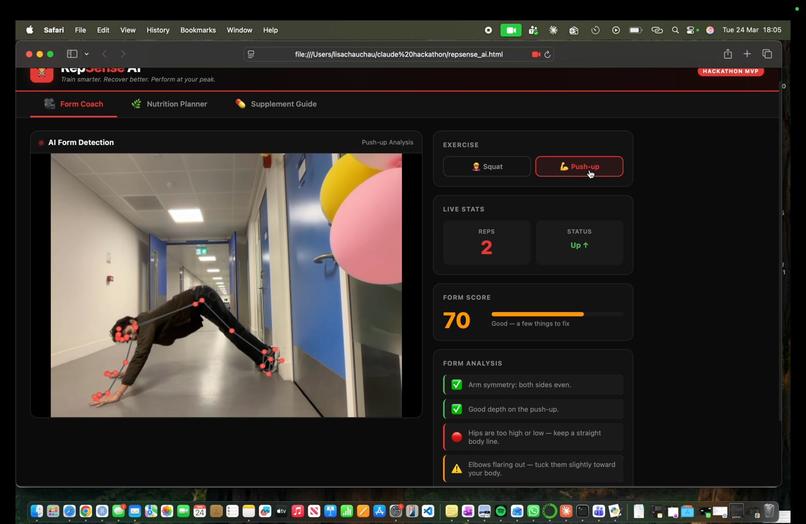The image size is (806, 524).
Task: Open the Safari Share icon
Action: tap(728, 54)
